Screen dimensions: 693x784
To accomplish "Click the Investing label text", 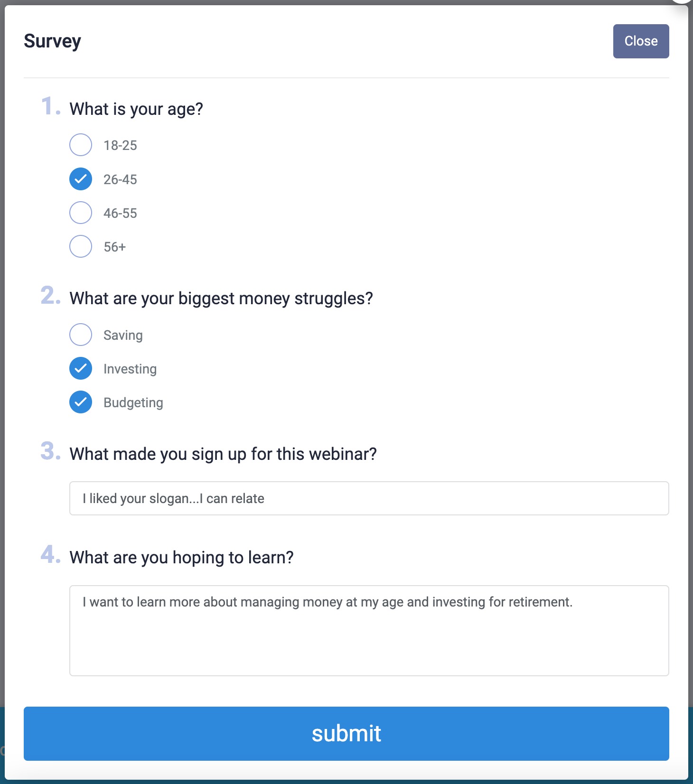I will click(130, 368).
